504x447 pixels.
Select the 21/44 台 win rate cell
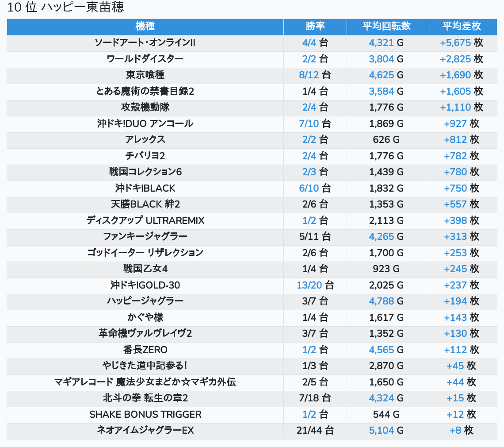[315, 431]
